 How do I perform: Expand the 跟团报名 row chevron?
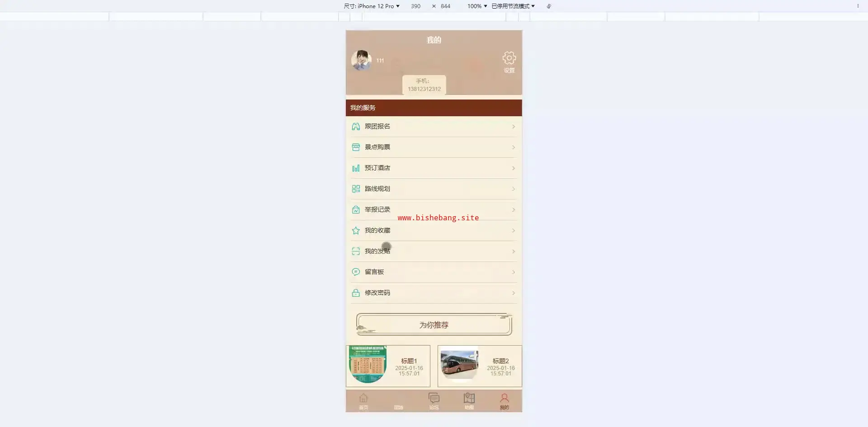point(514,127)
